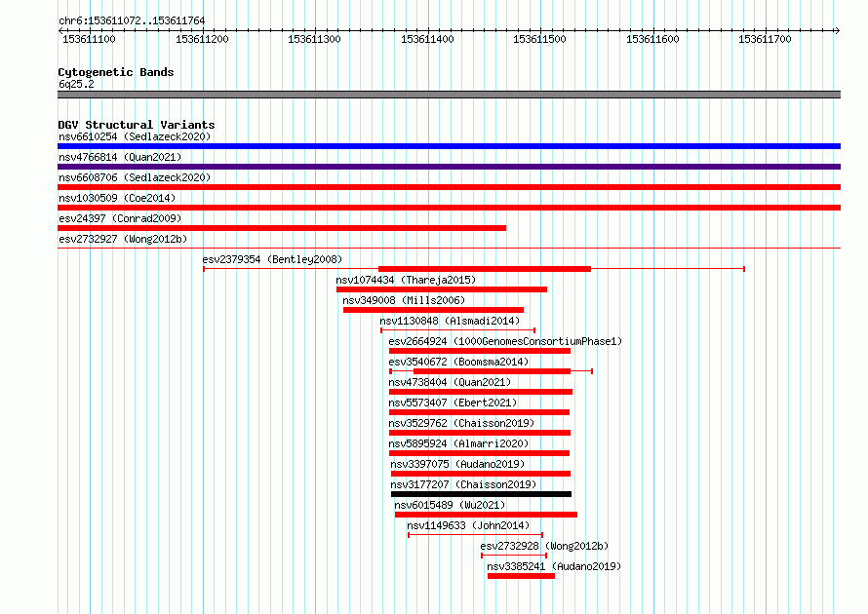Select the red nsv349008 variant bar
Image resolution: width=868 pixels, height=614 pixels.
pos(433,310)
